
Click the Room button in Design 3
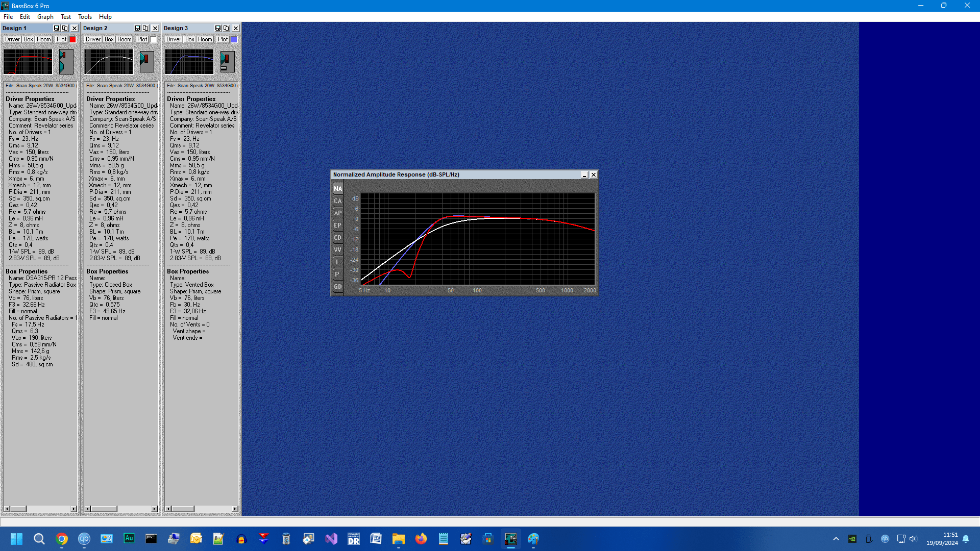tap(205, 39)
